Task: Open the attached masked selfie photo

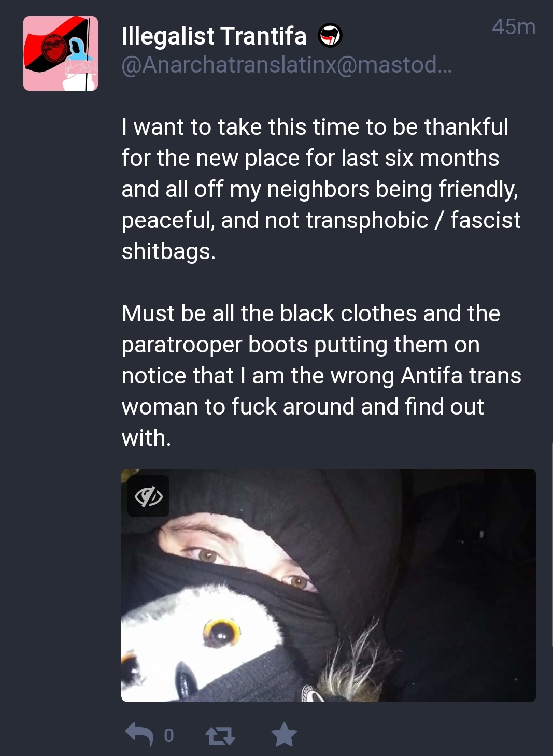Action: point(329,586)
